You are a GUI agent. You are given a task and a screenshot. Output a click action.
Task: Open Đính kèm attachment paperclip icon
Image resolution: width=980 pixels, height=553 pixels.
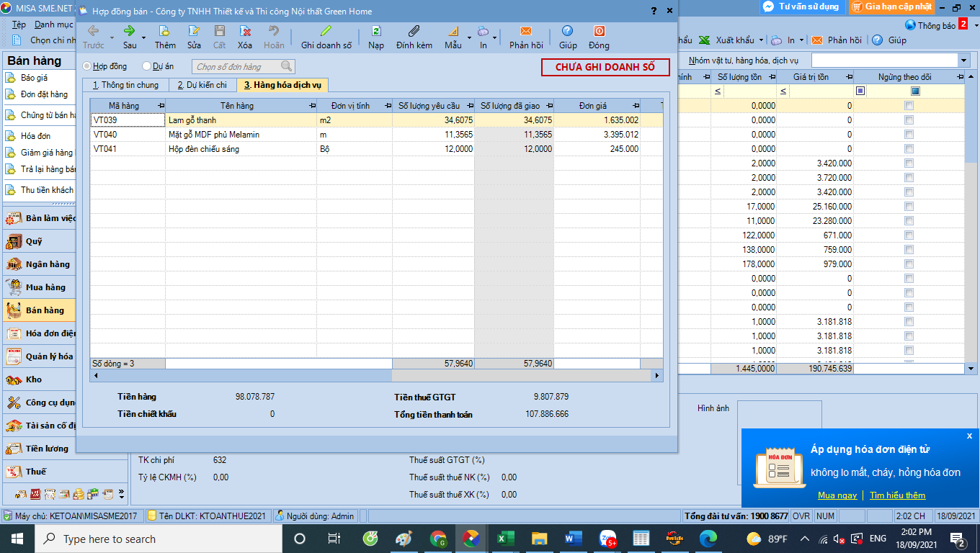point(414,32)
